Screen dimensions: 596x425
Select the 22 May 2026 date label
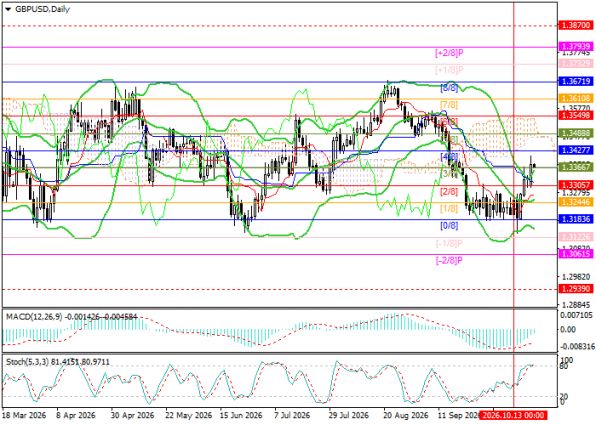click(189, 415)
